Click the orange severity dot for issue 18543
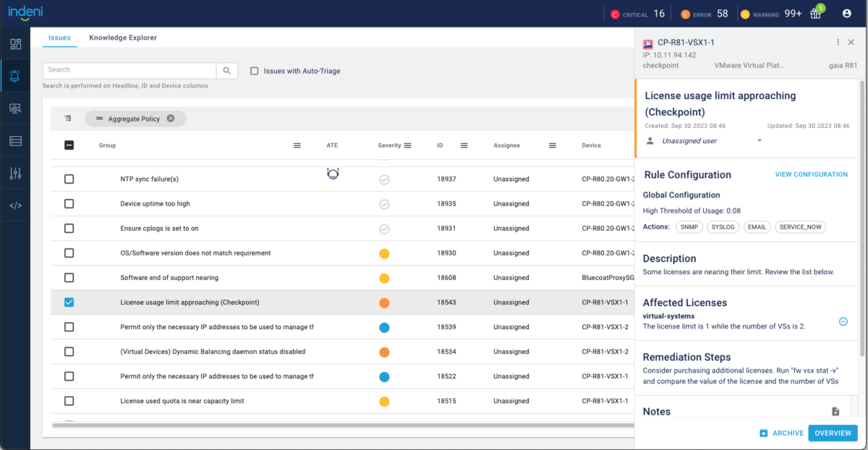The image size is (868, 450). [384, 302]
